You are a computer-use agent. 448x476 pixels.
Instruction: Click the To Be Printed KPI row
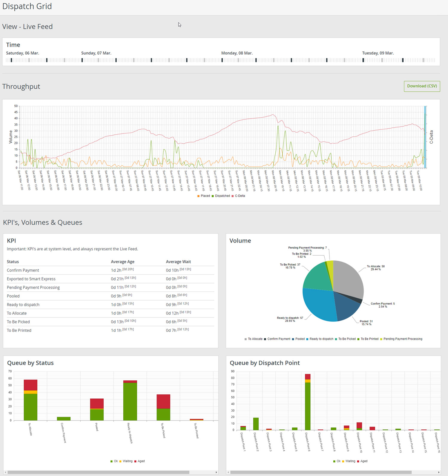(x=111, y=330)
